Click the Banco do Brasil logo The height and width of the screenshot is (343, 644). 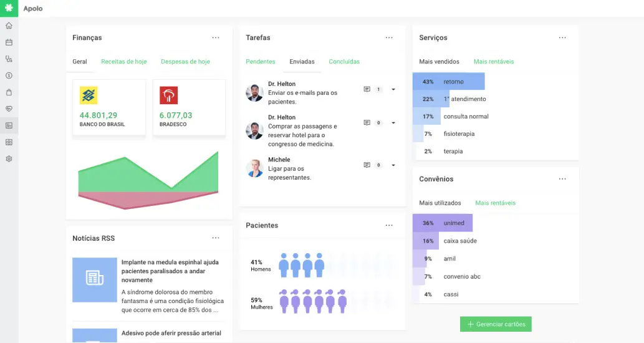coord(89,95)
